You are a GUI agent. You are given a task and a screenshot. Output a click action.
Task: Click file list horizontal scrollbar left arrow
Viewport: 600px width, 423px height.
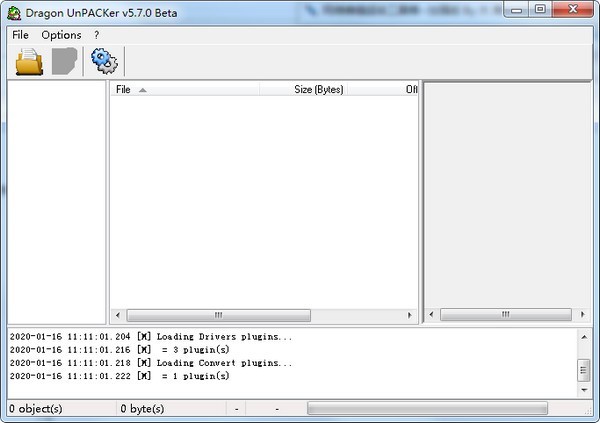[118, 315]
